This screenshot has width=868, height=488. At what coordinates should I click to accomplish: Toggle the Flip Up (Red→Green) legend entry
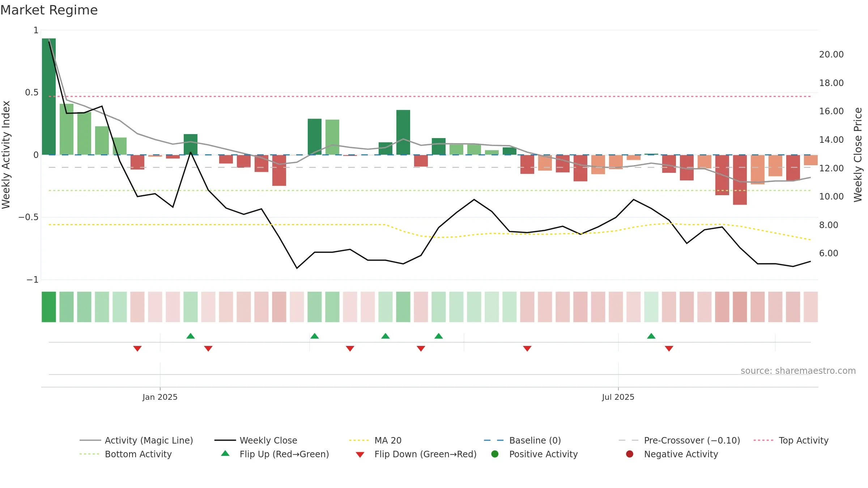[x=275, y=454]
